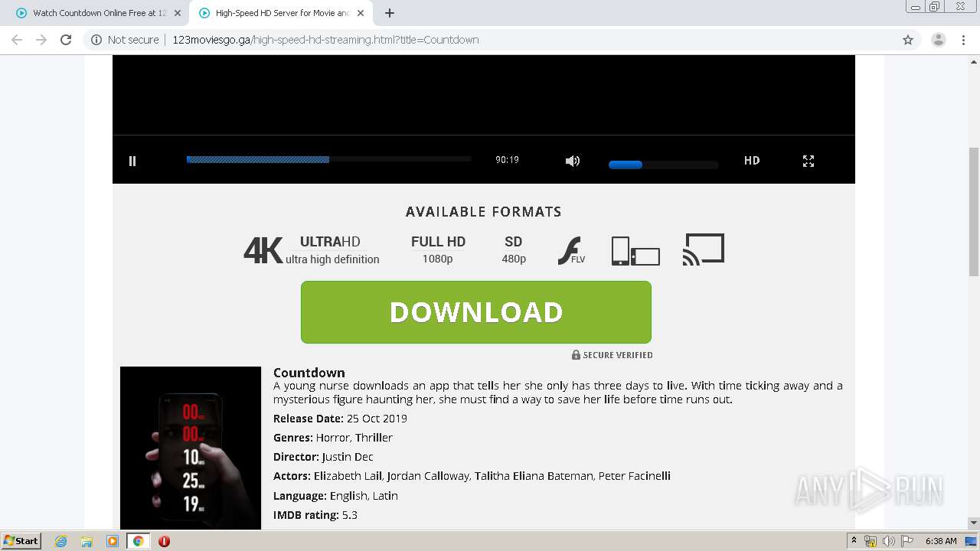Show hidden system tray icons
This screenshot has width=980, height=551.
[854, 541]
